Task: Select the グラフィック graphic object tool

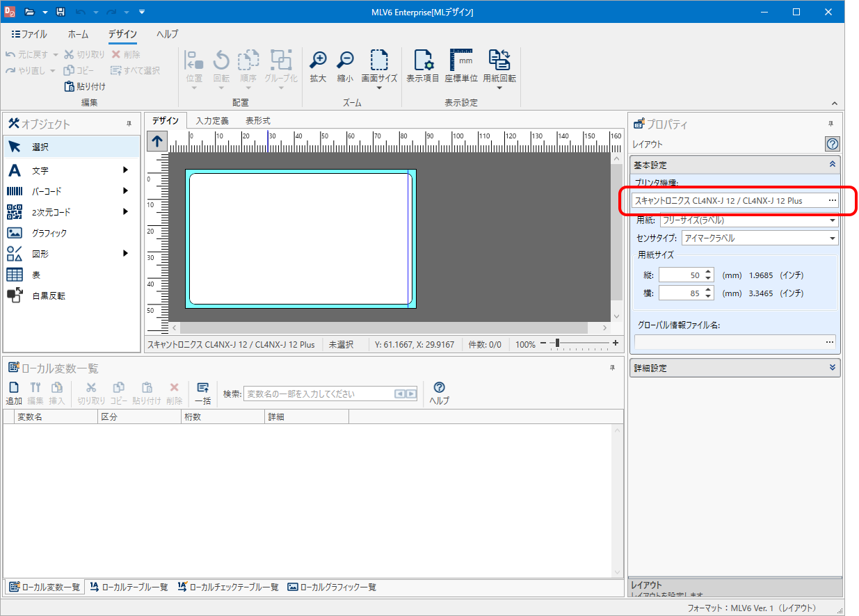Action: coord(49,233)
